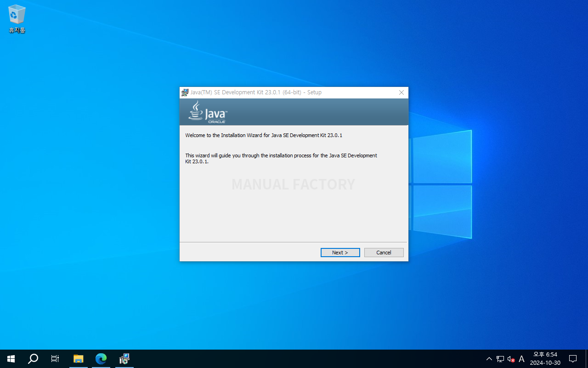Open Task View from the taskbar
Screen dimensions: 588x368
click(x=55, y=359)
